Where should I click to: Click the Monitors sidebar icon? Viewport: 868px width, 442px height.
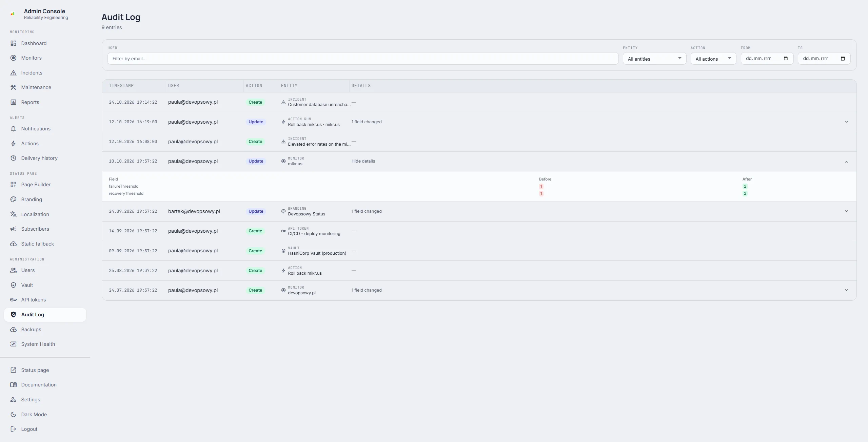tap(13, 58)
